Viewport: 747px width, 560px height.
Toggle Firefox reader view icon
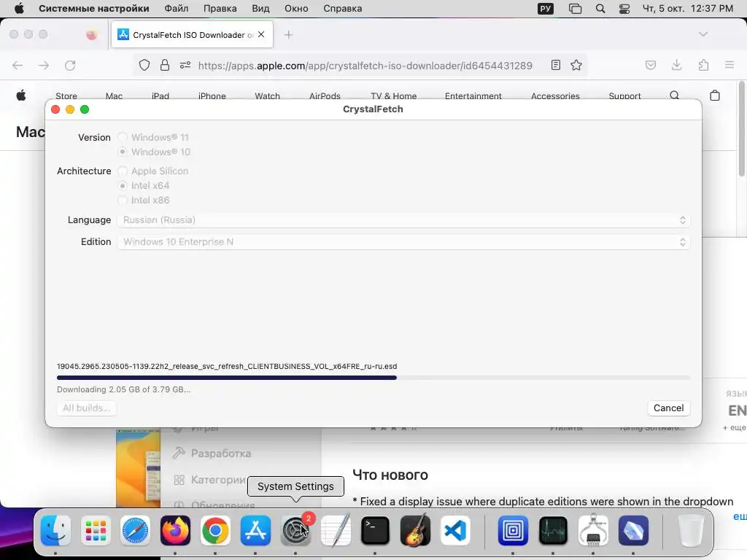(x=555, y=65)
